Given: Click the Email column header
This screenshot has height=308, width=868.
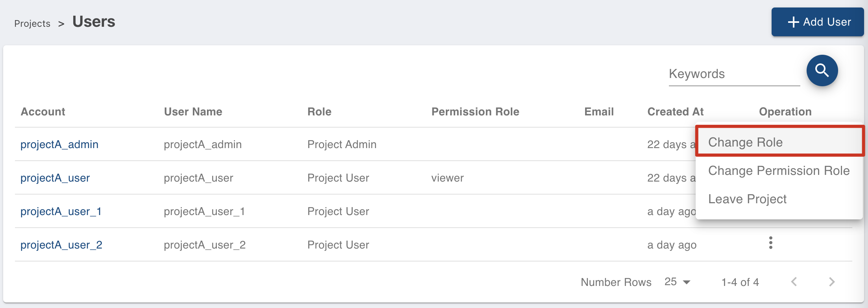Looking at the screenshot, I should point(599,112).
